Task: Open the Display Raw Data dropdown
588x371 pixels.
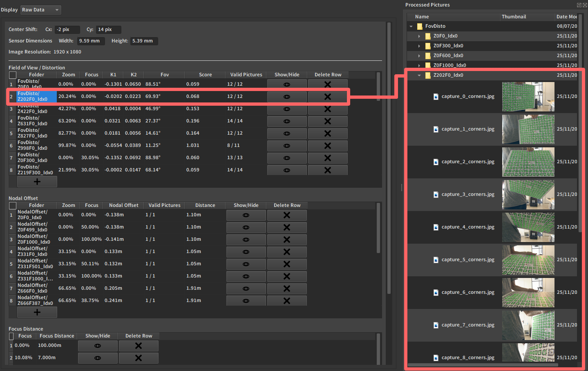Action: tap(40, 10)
